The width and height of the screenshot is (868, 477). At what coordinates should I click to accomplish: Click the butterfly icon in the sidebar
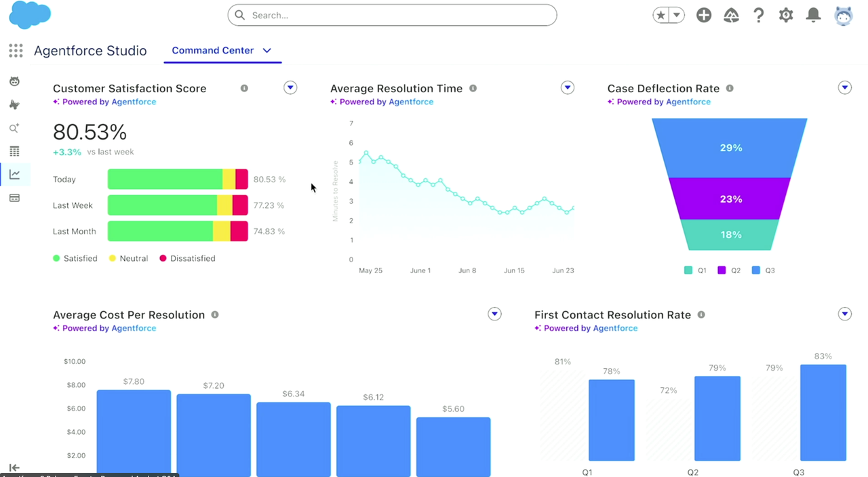(14, 104)
